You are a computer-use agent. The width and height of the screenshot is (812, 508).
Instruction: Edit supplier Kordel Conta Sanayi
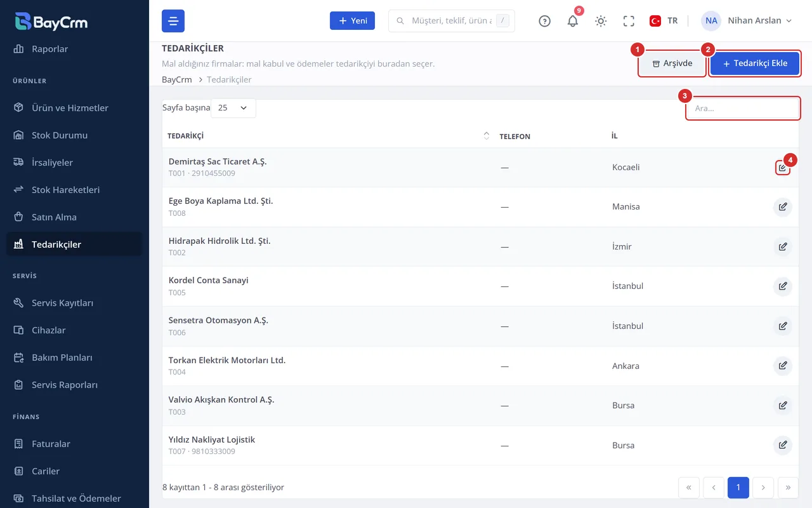(783, 286)
